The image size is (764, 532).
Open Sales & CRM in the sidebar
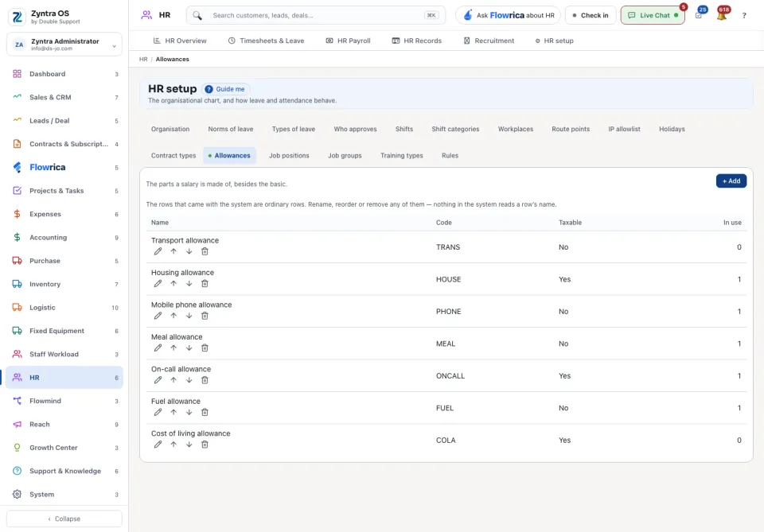[64, 97]
